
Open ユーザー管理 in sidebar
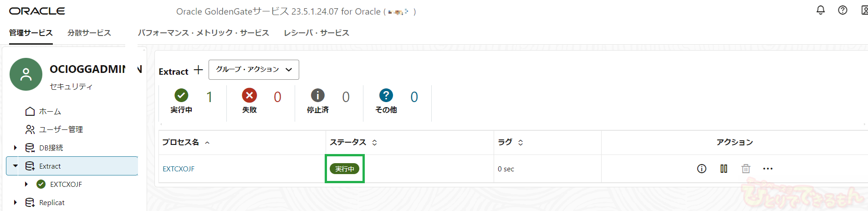[x=61, y=129]
